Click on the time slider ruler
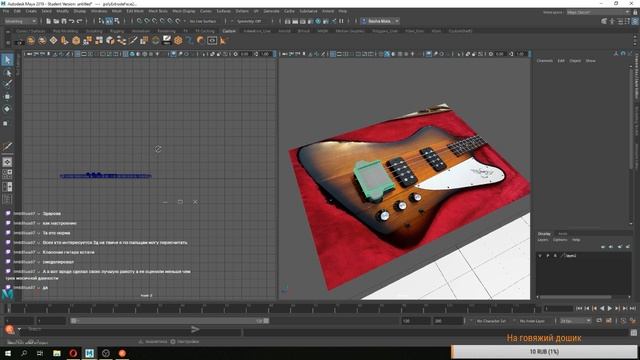 tap(272, 309)
